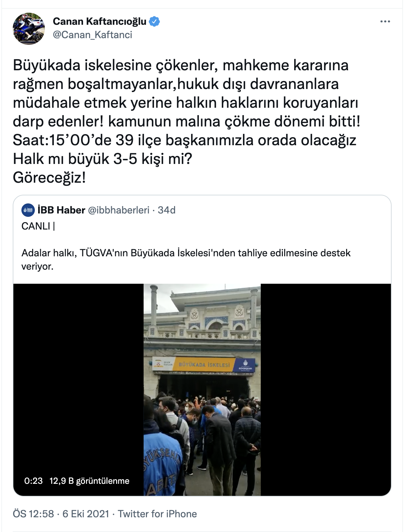Click the Büyükada İskelesi sign in video

point(204,365)
